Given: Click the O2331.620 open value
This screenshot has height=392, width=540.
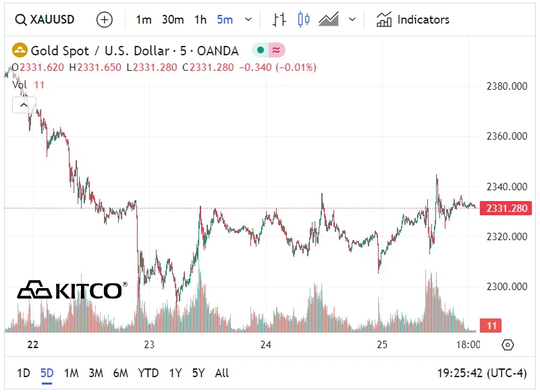Looking at the screenshot, I should pyautogui.click(x=38, y=67).
